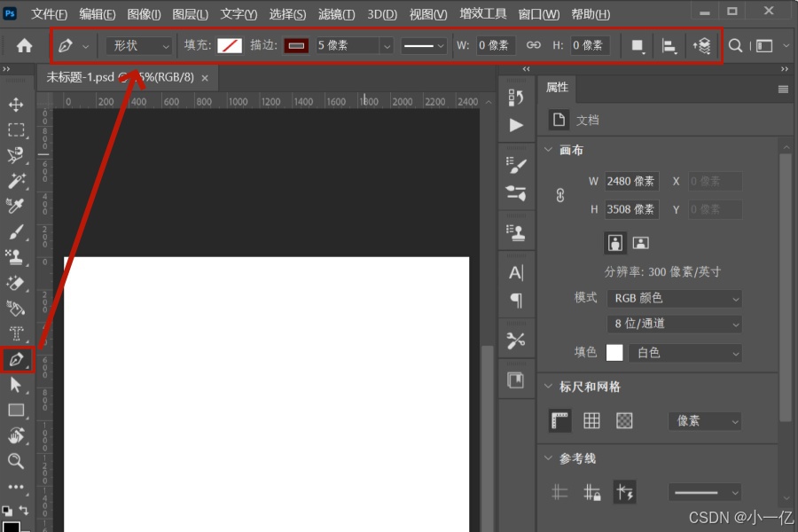Open the Actions panel play icon
Screen dimensions: 798x532
tap(515, 125)
